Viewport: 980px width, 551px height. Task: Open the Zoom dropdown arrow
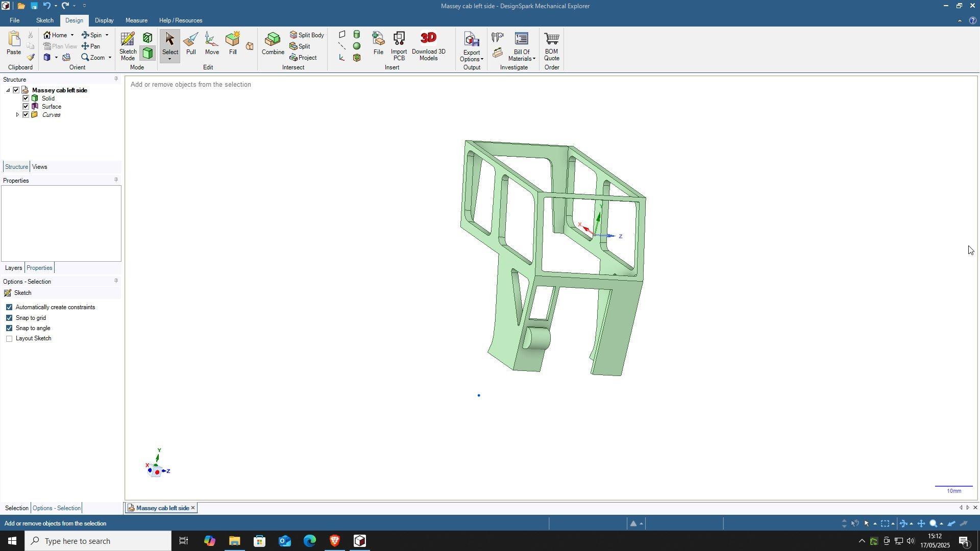coord(110,58)
